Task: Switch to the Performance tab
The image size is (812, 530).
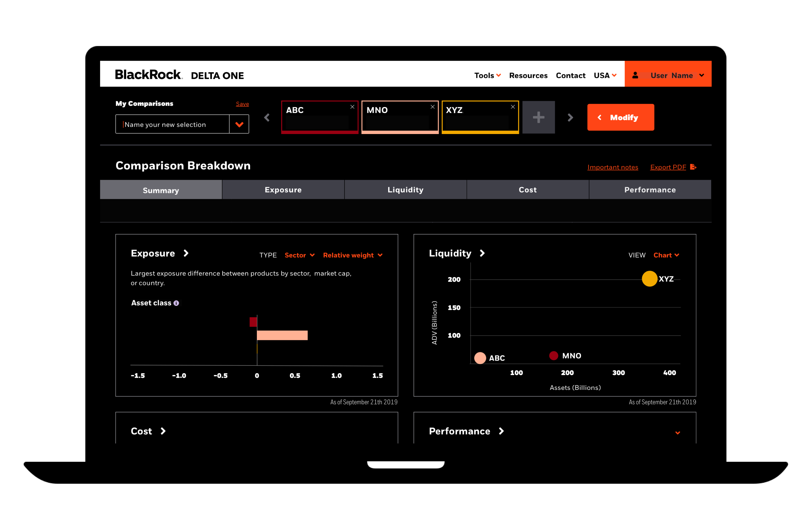Action: click(x=650, y=190)
